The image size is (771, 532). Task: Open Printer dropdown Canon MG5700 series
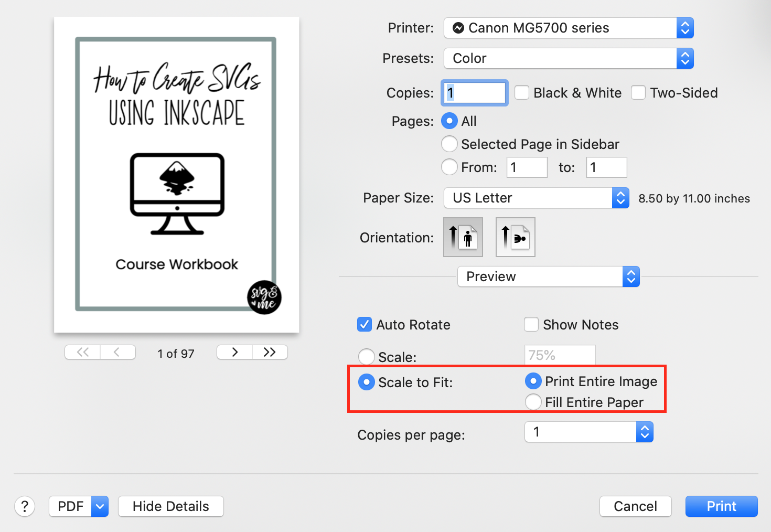click(569, 28)
